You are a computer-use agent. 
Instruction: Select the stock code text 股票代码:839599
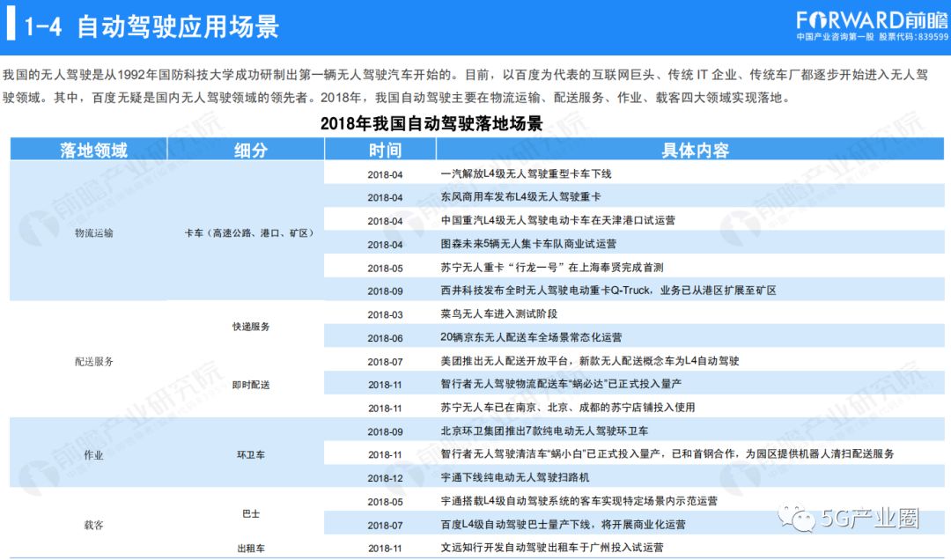(913, 37)
